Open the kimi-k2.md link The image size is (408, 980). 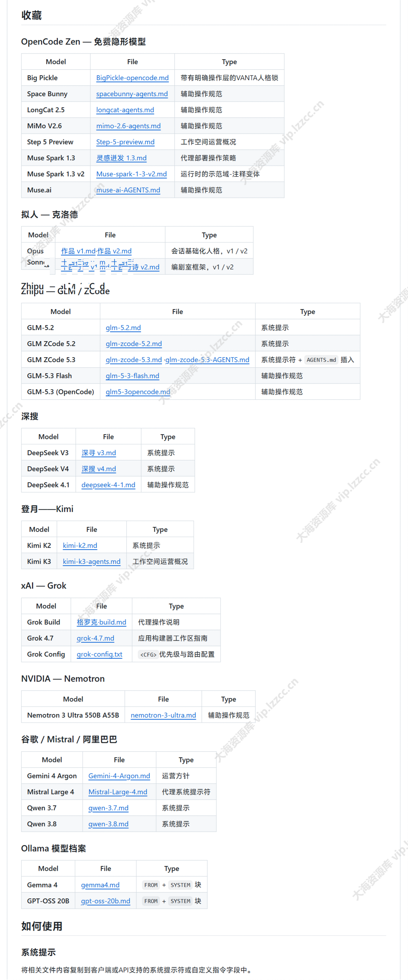tap(80, 545)
